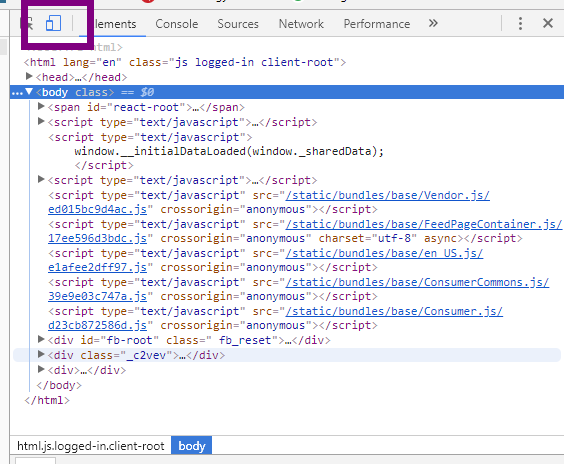
Task: Click the ellipsis actions on body row
Action: [17, 93]
